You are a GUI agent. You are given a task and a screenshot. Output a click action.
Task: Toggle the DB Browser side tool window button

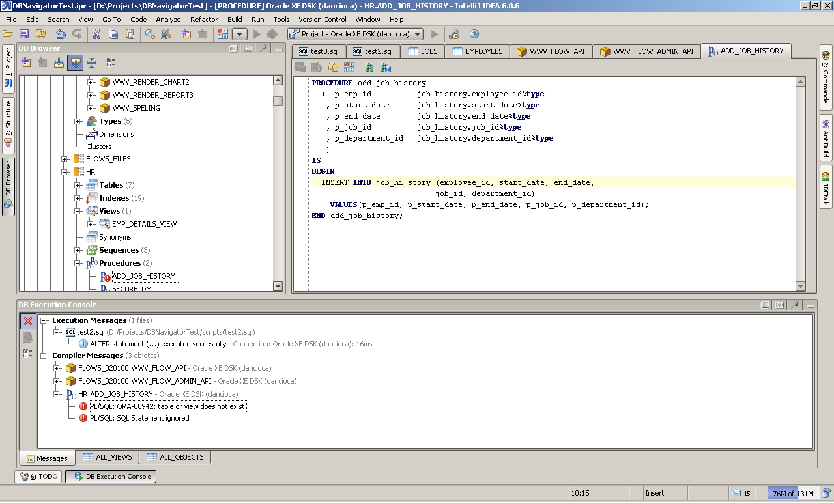[x=8, y=186]
